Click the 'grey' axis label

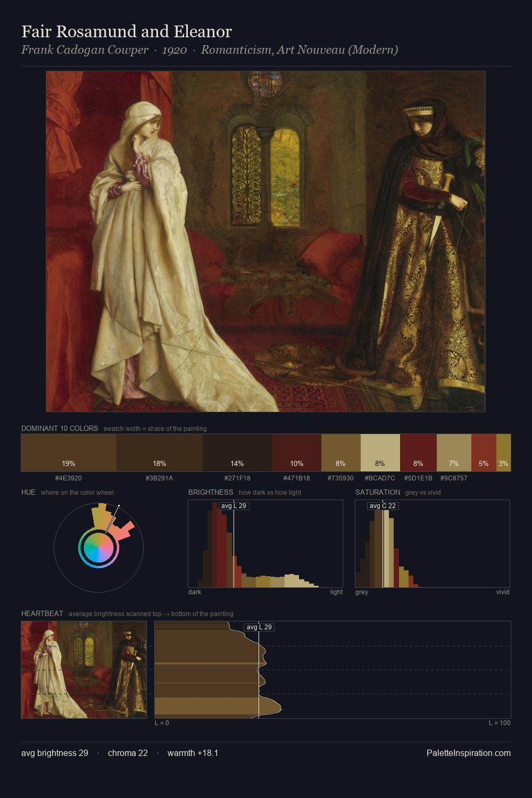click(362, 592)
